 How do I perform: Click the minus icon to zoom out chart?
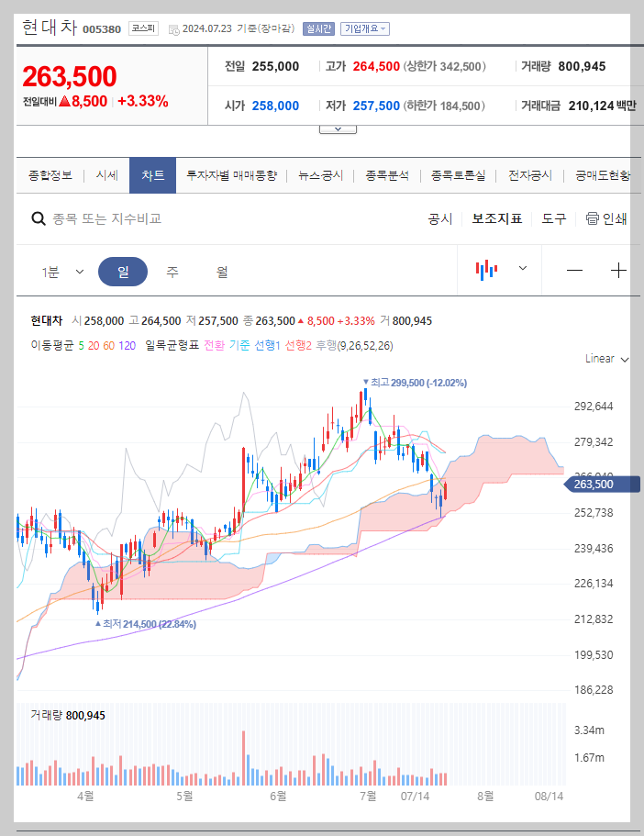[575, 270]
